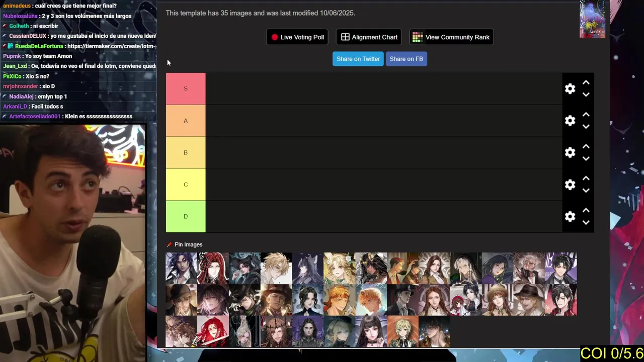Select the long-black-hair girl with bangs image

click(x=371, y=331)
